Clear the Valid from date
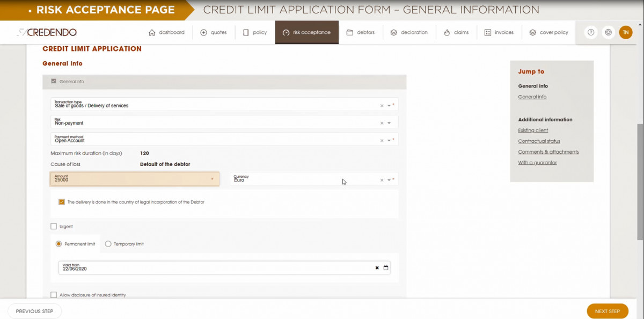The image size is (644, 319). (x=377, y=267)
